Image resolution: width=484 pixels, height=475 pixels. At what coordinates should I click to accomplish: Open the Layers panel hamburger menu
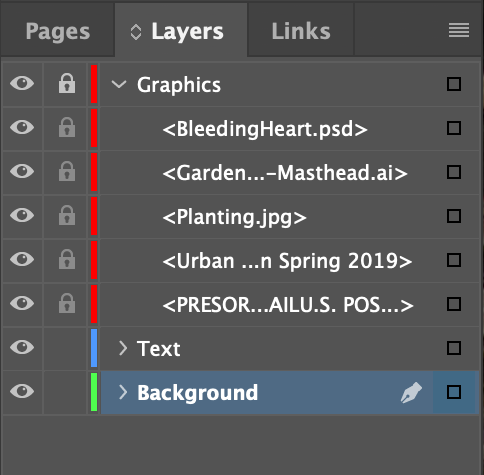pos(459,30)
